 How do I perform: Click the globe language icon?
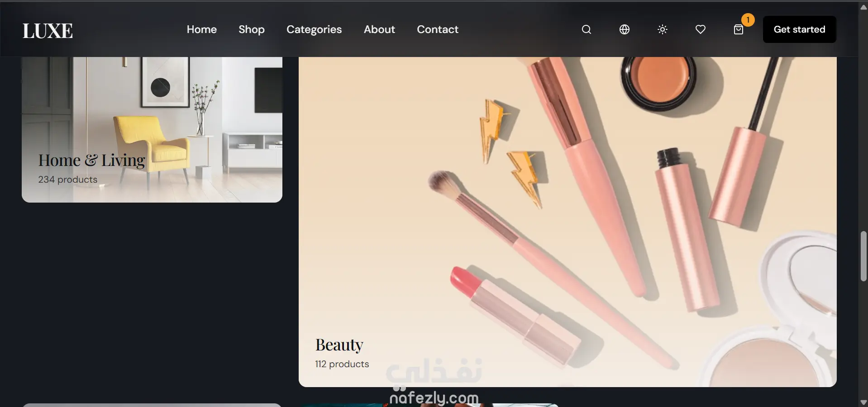[x=625, y=29]
